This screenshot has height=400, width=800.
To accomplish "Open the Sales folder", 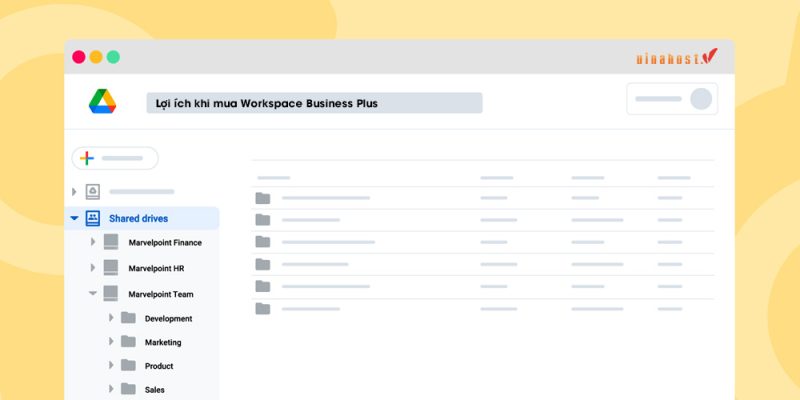I will click(155, 390).
